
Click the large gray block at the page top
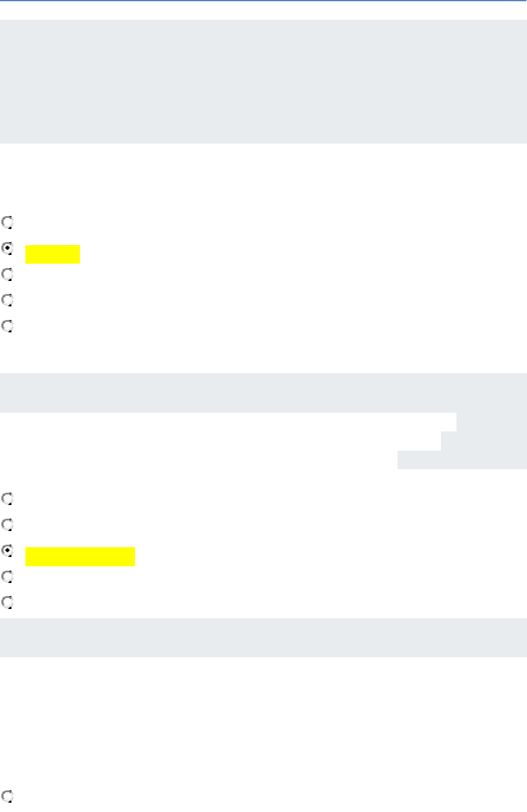tap(263, 82)
